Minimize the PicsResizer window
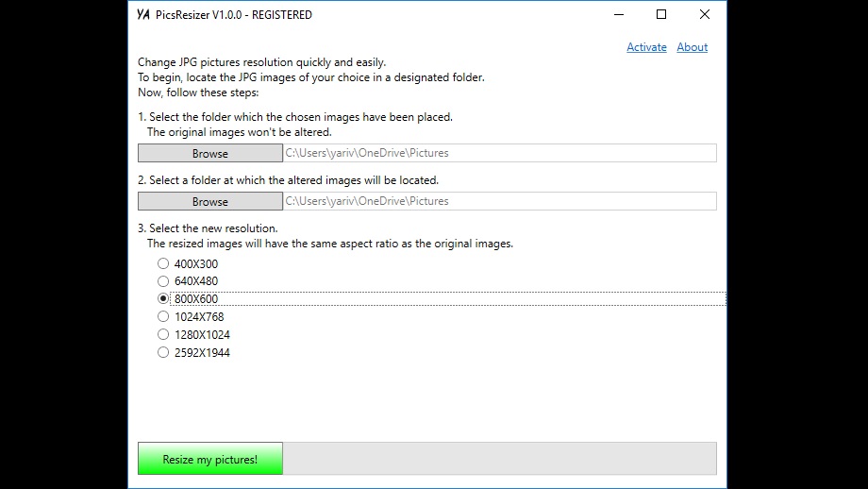Viewport: 868px width, 489px height. [619, 14]
